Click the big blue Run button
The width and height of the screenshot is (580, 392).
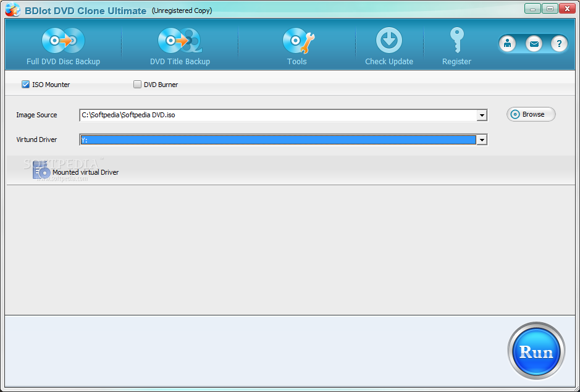click(x=536, y=351)
